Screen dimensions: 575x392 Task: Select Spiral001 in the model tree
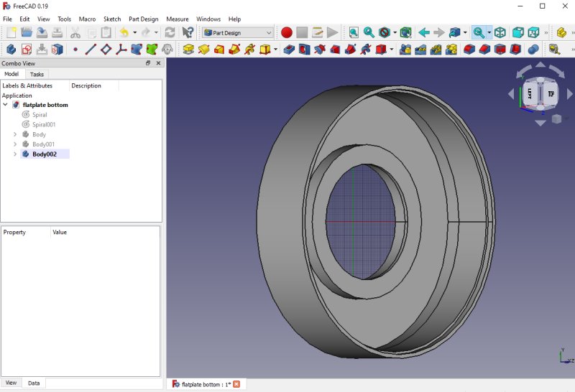click(x=44, y=124)
